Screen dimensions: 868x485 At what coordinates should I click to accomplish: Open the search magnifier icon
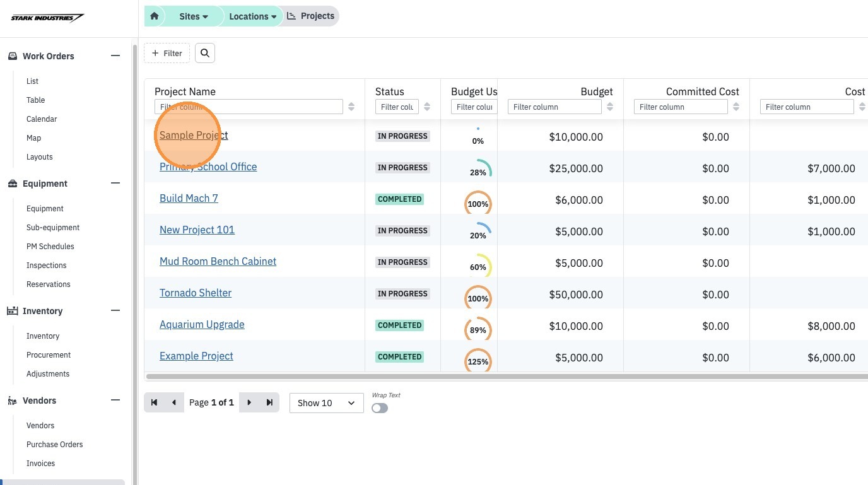pyautogui.click(x=205, y=54)
